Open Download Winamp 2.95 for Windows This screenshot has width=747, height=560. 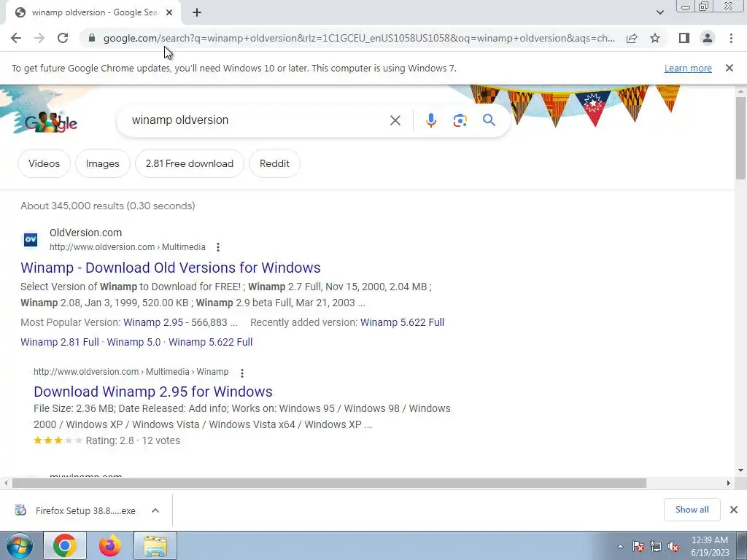click(153, 392)
